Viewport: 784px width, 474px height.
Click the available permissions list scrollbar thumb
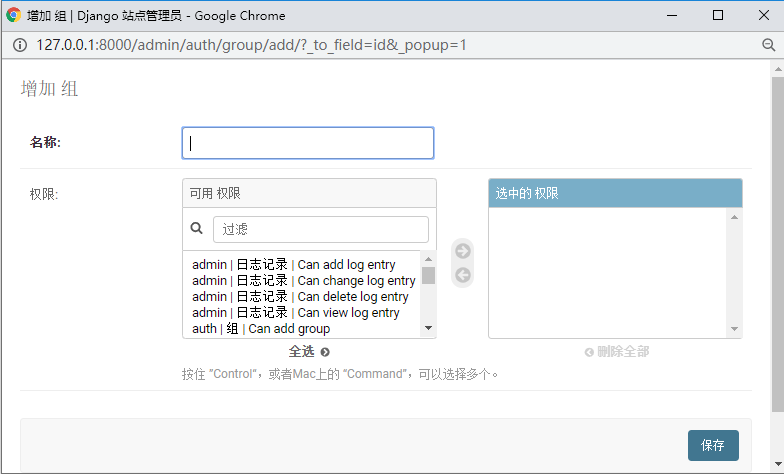[x=428, y=276]
